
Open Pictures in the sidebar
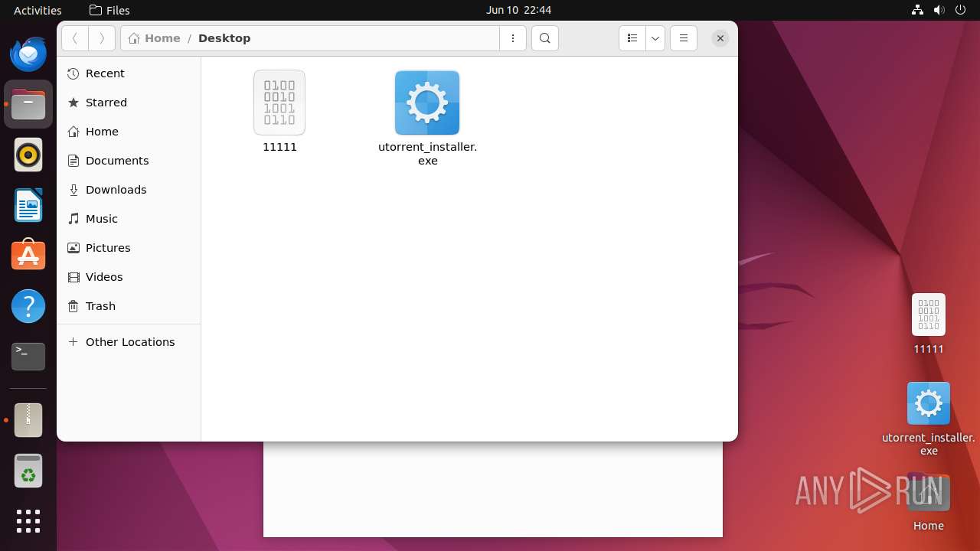(x=129, y=248)
